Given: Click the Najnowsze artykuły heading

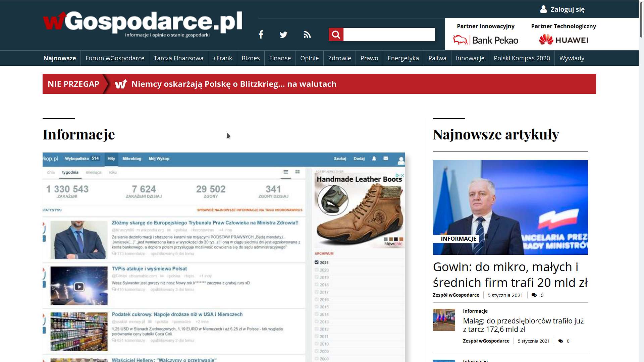Looking at the screenshot, I should (x=496, y=134).
